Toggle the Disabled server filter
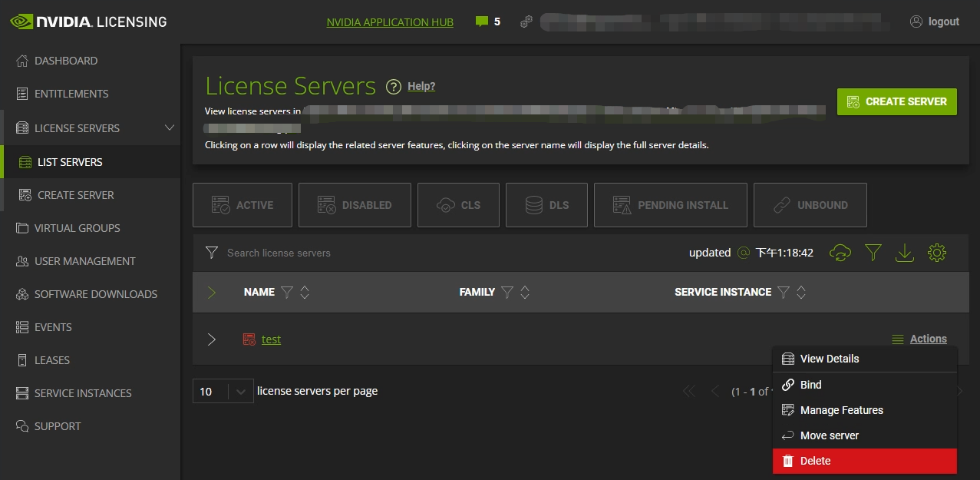This screenshot has width=980, height=480. click(x=355, y=205)
